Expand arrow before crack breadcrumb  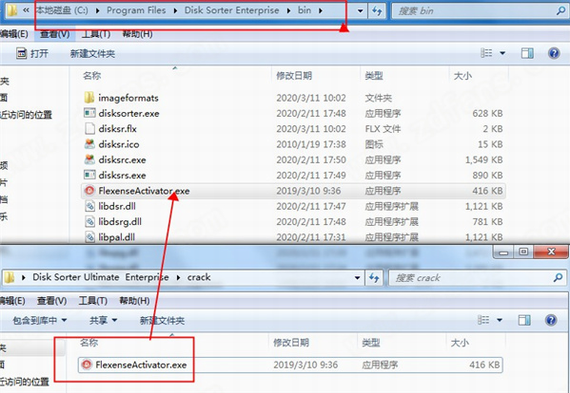coord(178,278)
